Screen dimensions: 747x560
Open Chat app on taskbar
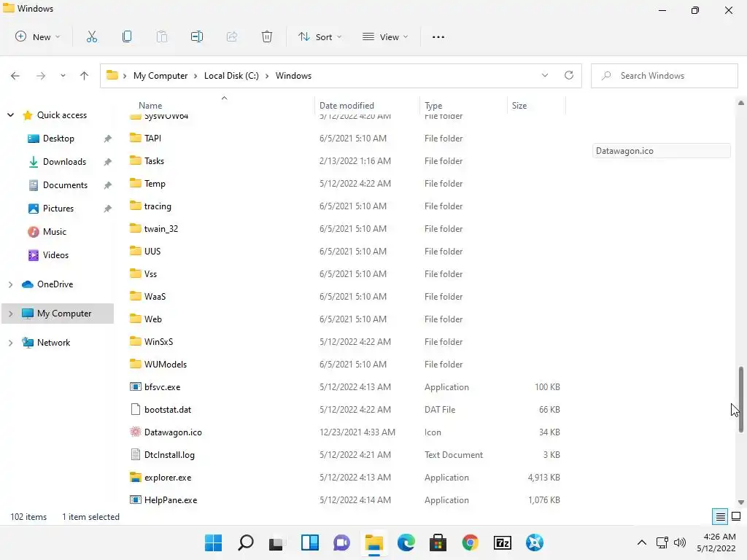(x=341, y=542)
